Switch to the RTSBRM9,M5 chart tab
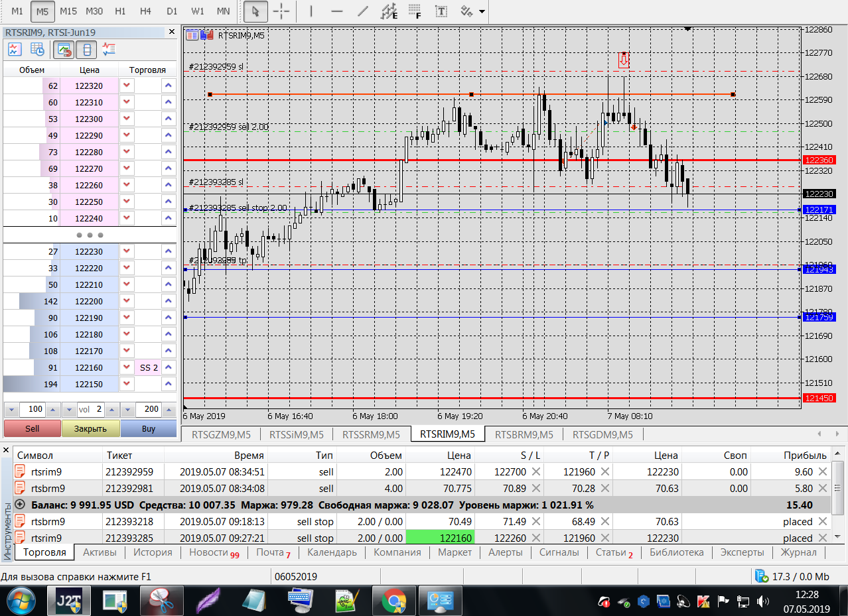 click(x=524, y=434)
